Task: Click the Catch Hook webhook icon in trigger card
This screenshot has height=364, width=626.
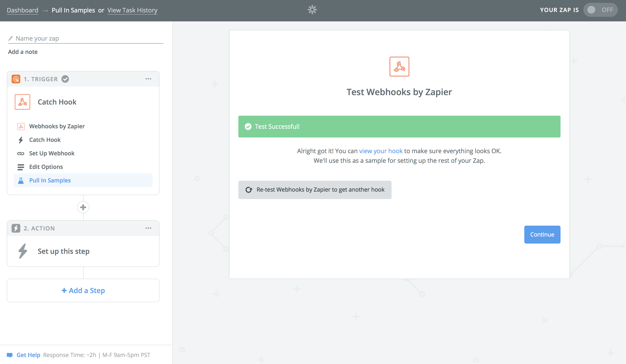Action: (x=22, y=102)
